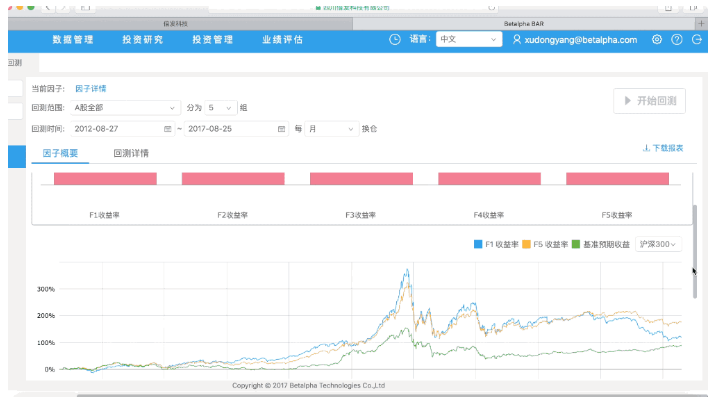
Task: Open the 投资管理 menu
Action: [x=213, y=40]
